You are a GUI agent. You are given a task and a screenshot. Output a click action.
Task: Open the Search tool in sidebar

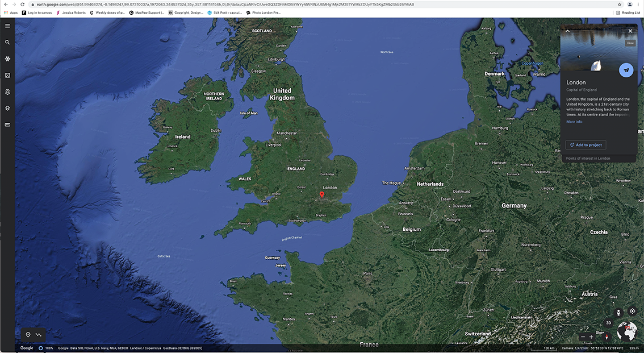pos(7,42)
